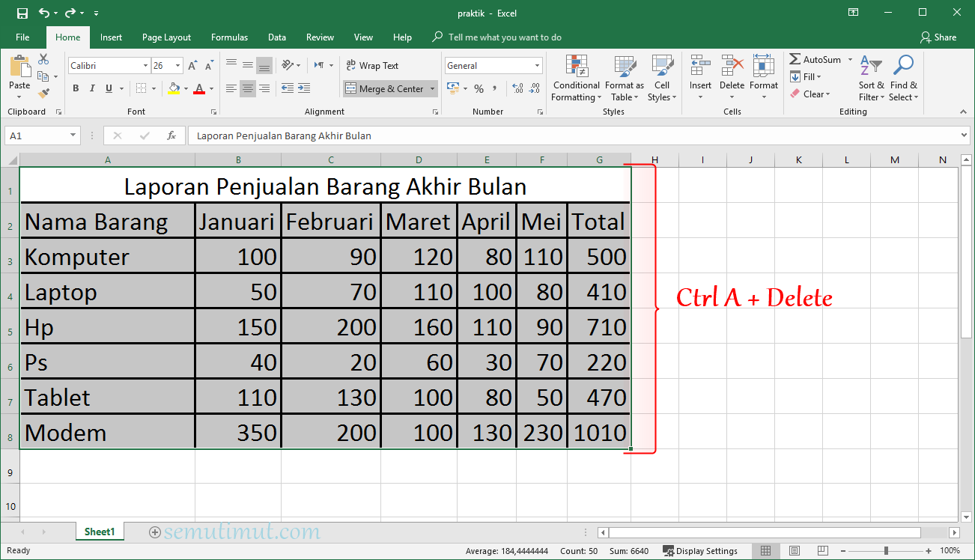Add a new sheet with plus icon
975x560 pixels.
(155, 532)
